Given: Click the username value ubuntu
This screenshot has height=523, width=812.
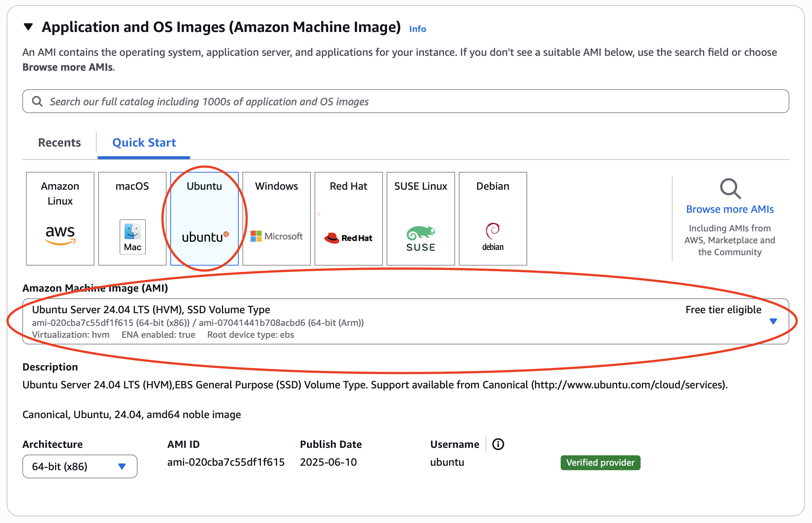Looking at the screenshot, I should [447, 462].
